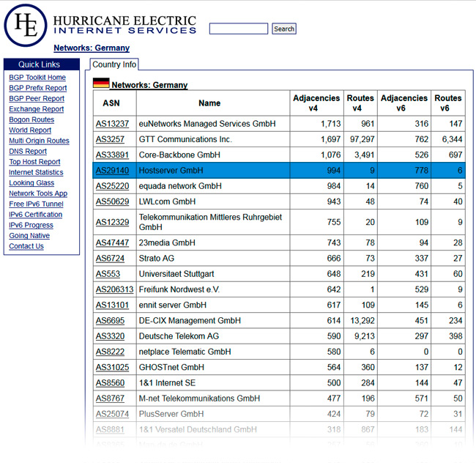Open AS6724 Strato AG link
Image resolution: width=476 pixels, height=463 pixels.
tap(110, 259)
